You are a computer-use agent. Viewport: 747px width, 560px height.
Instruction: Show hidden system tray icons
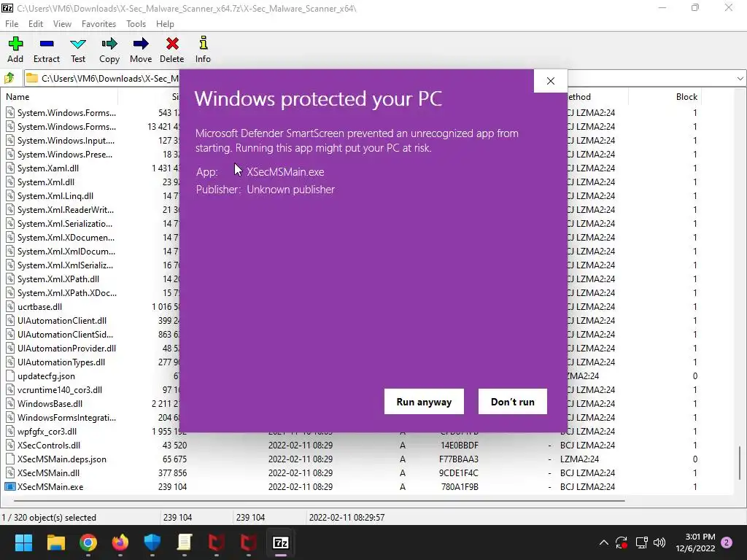pyautogui.click(x=603, y=542)
